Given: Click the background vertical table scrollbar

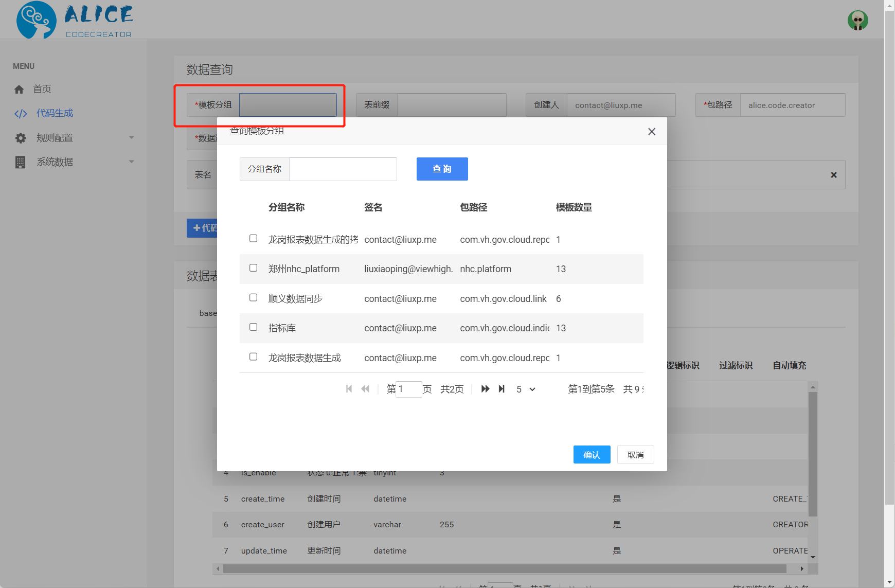Looking at the screenshot, I should [813, 454].
